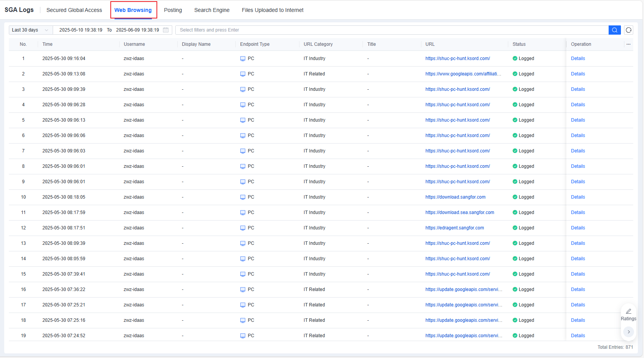Screen dimensions: 644x358
Task: Open https://edragent.sangfor.com link
Action: tap(454, 228)
